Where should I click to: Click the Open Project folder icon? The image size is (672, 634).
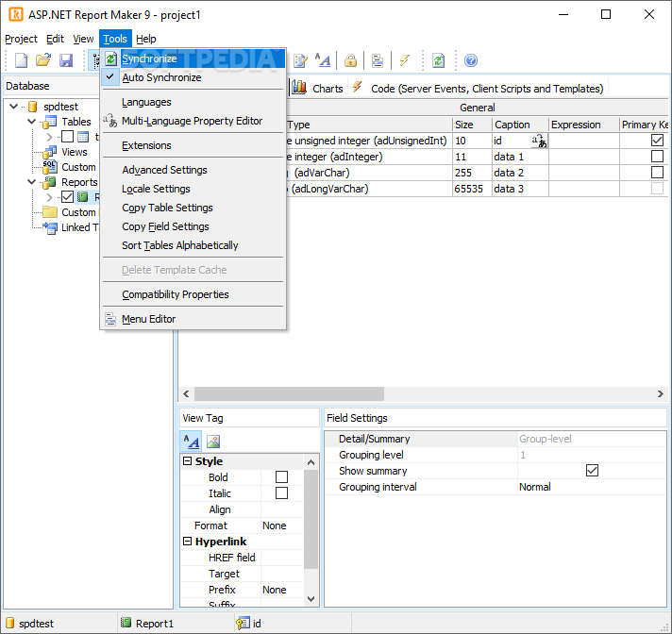pos(43,60)
